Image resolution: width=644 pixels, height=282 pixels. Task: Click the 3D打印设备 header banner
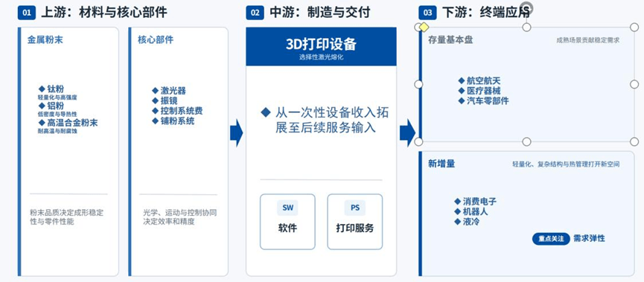321,46
